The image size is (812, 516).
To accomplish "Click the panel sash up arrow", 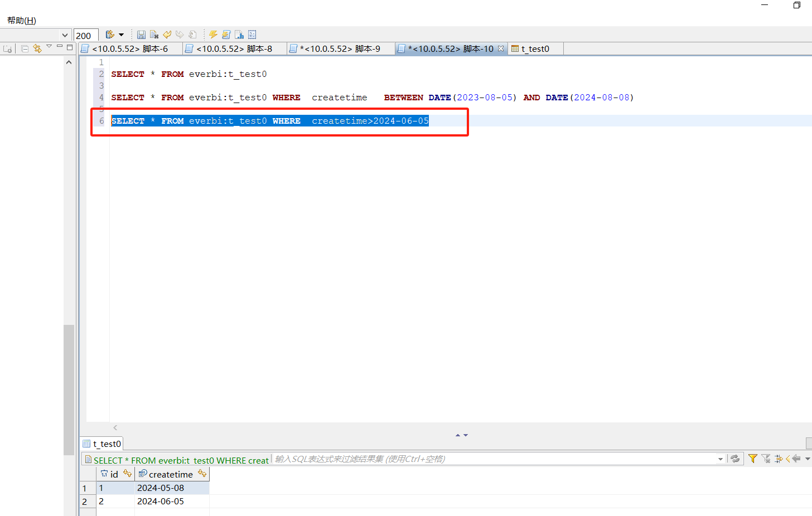I will [x=458, y=435].
